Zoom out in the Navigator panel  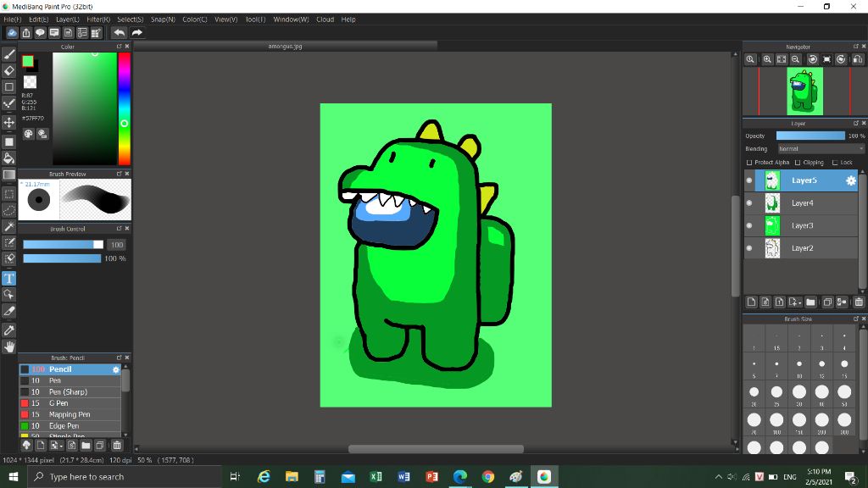pyautogui.click(x=795, y=59)
